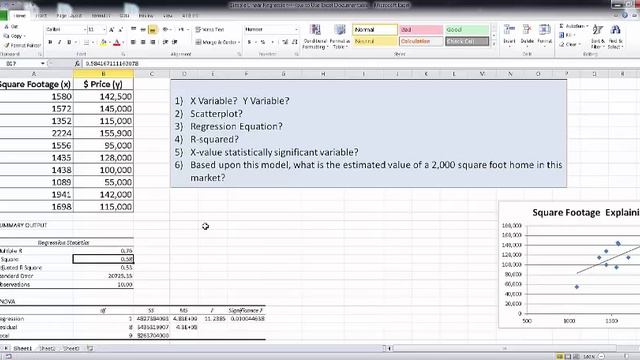Open the number format dropdown
The width and height of the screenshot is (640, 360).
click(296, 29)
